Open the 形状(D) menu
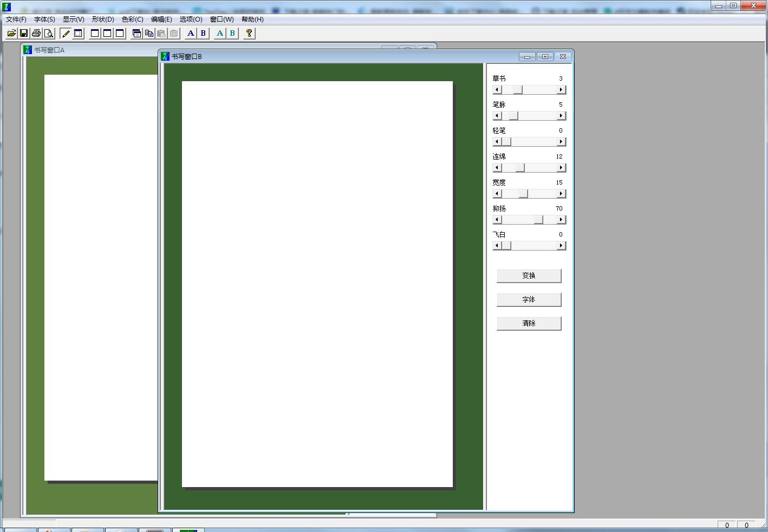 [103, 19]
